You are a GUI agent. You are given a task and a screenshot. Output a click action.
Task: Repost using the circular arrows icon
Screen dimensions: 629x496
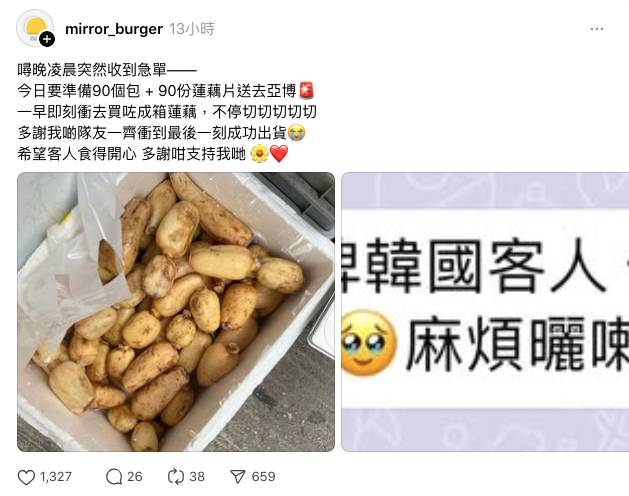(x=176, y=477)
